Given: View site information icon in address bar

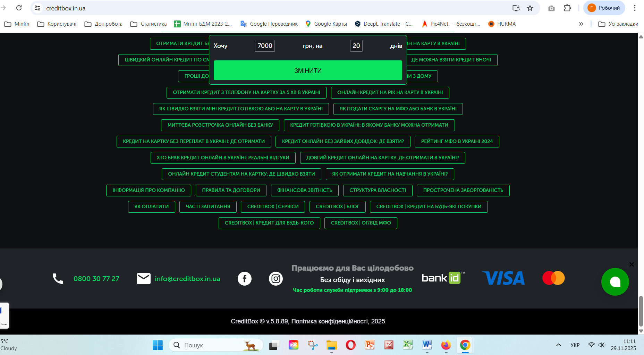Looking at the screenshot, I should tap(38, 8).
